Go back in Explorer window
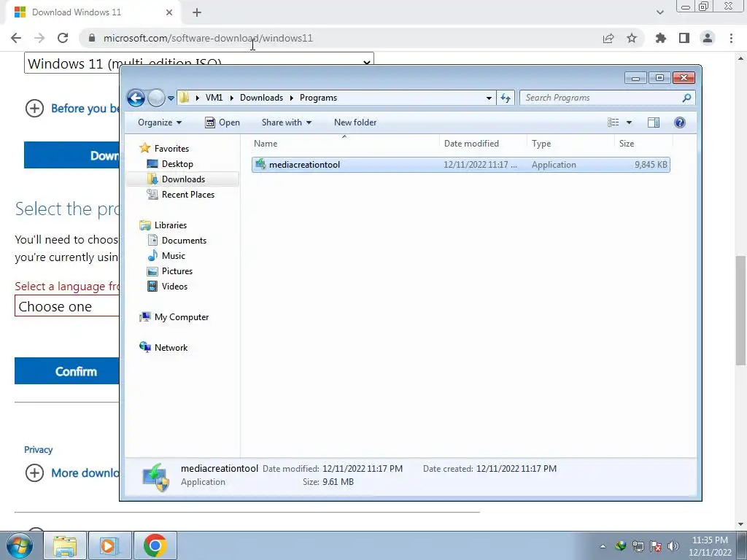747x560 pixels. 136,98
